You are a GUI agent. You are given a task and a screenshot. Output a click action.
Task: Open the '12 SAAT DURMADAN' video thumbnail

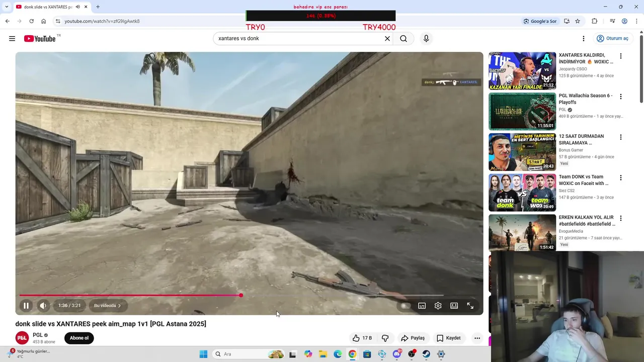(x=522, y=152)
